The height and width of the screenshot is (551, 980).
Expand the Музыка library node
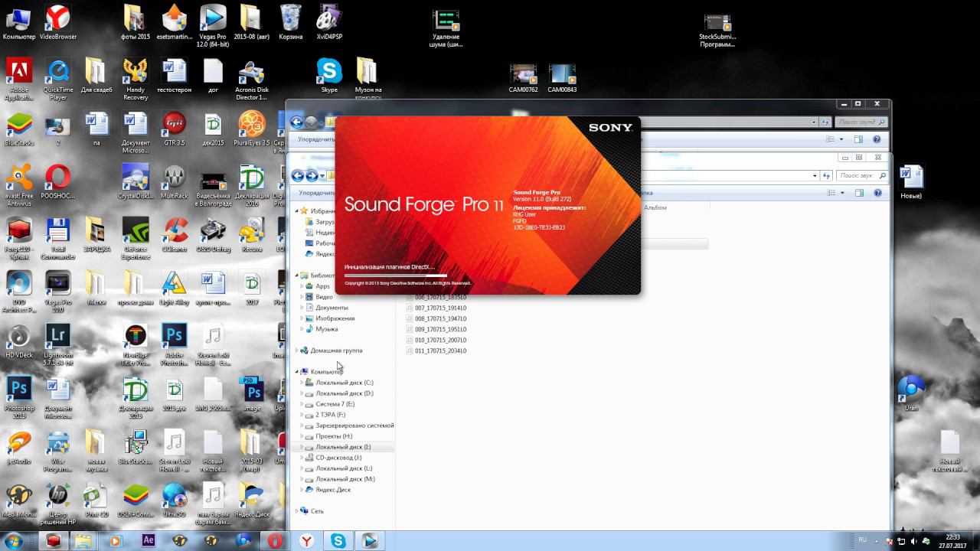pyautogui.click(x=301, y=329)
